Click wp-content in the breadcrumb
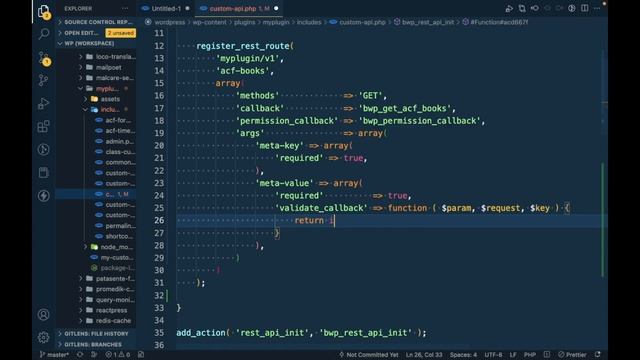640x360 pixels. coord(209,22)
